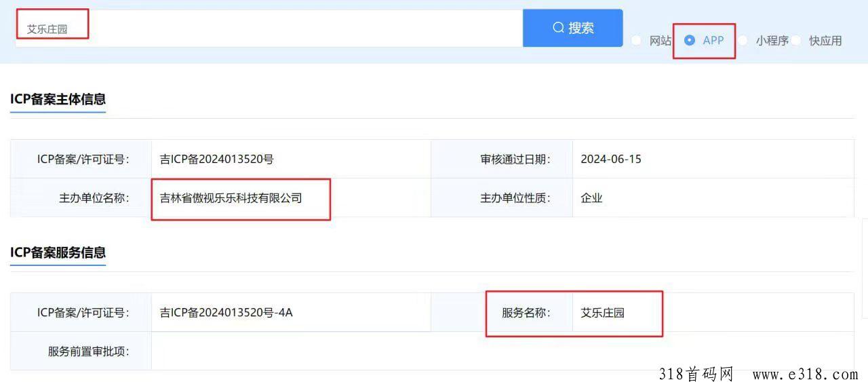
Task: Click license number 吉ICP备2024013520号
Action: (x=217, y=159)
